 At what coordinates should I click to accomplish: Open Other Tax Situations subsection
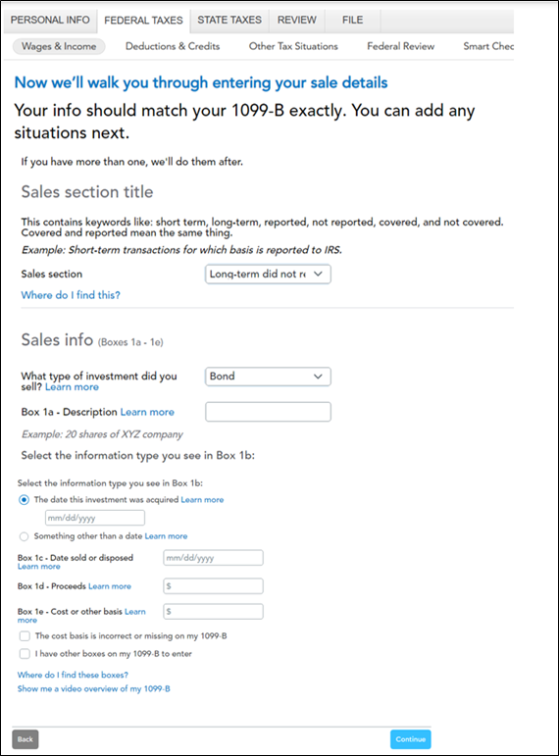tap(293, 46)
